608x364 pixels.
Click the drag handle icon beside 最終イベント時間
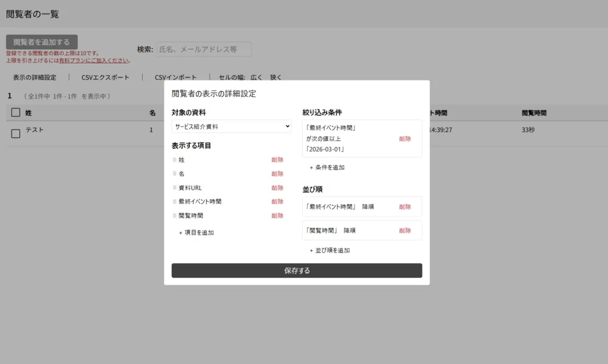coord(174,201)
